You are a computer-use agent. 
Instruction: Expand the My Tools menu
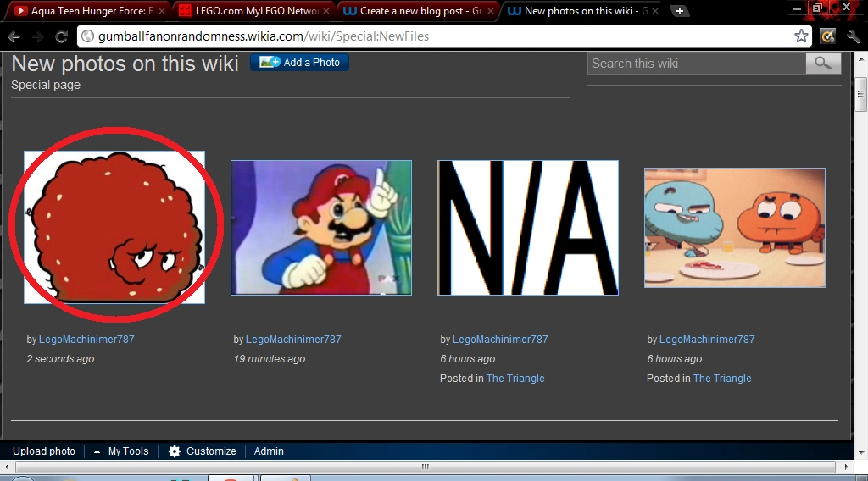[x=121, y=451]
